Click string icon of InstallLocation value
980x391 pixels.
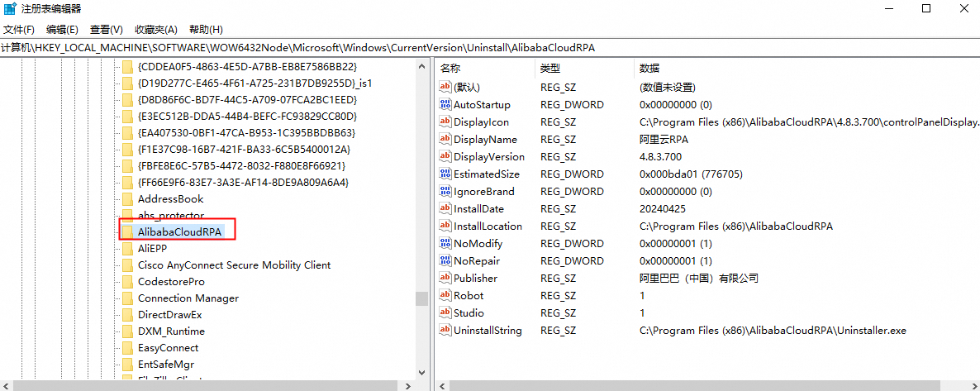coord(445,226)
